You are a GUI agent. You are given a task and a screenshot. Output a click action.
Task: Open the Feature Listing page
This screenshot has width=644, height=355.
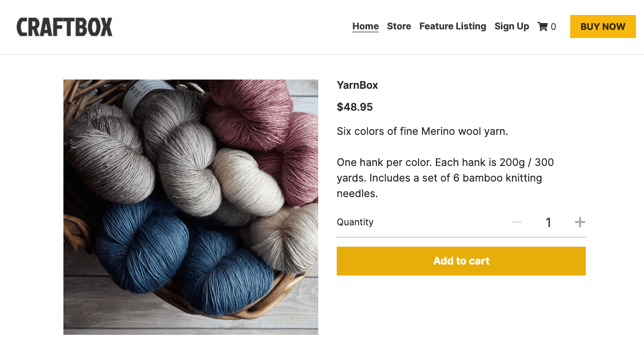pyautogui.click(x=453, y=27)
